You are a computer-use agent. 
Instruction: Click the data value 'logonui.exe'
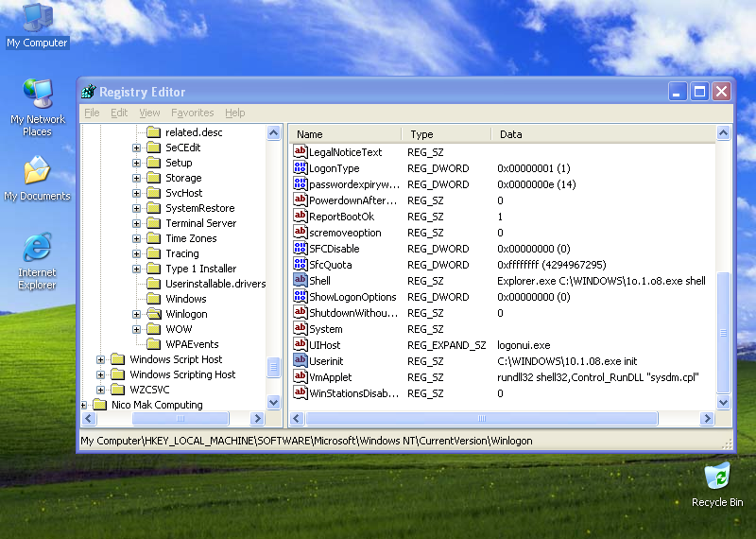coord(524,345)
